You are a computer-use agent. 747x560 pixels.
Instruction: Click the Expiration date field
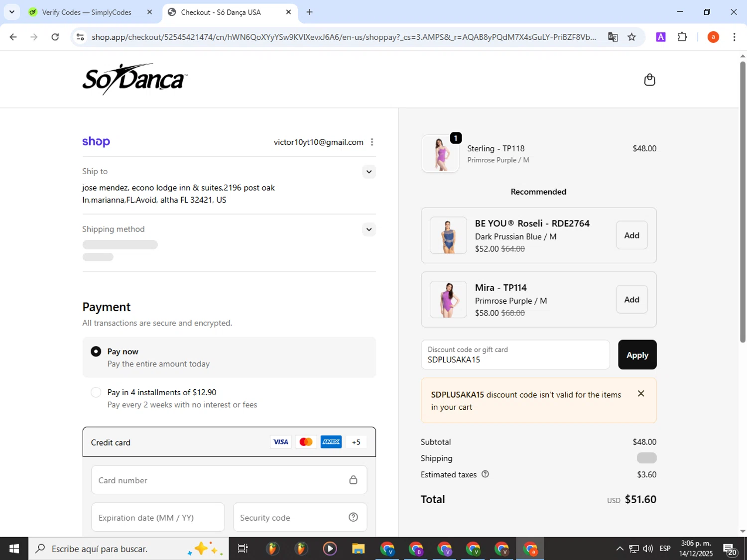(x=158, y=517)
